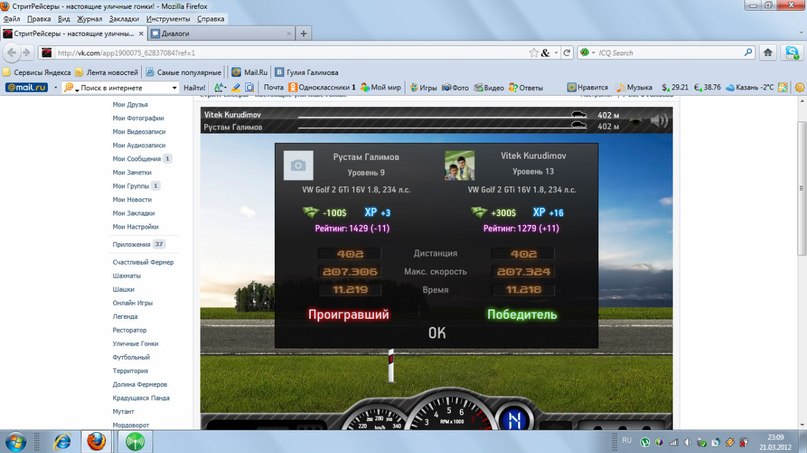Open Мои Сообщения in the sidebar
807x453 pixels.
[137, 158]
